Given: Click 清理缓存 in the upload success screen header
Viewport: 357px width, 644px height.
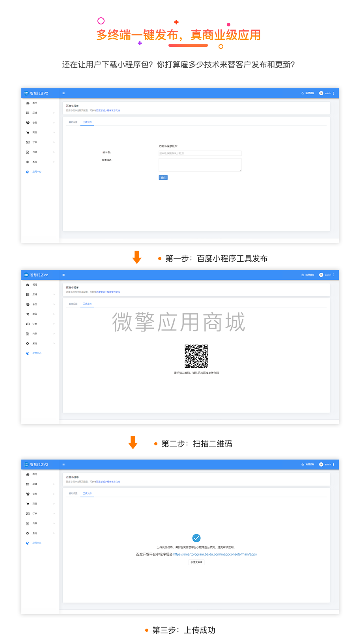Looking at the screenshot, I should [x=308, y=465].
